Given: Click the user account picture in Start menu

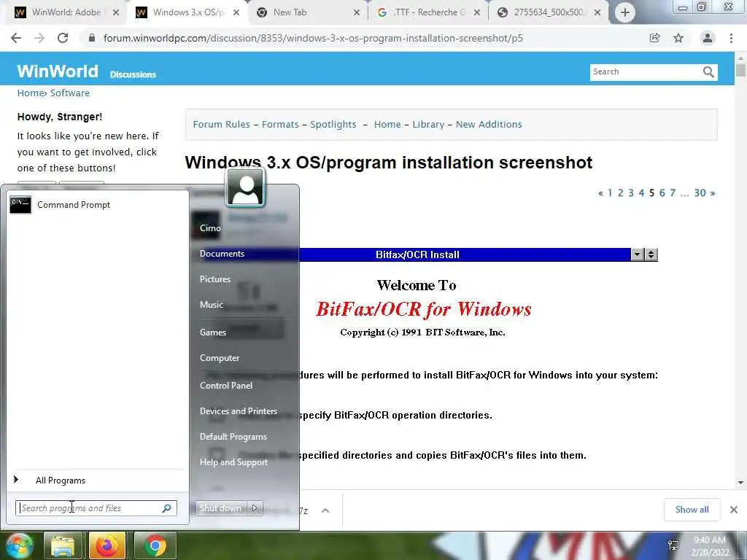Looking at the screenshot, I should point(245,187).
